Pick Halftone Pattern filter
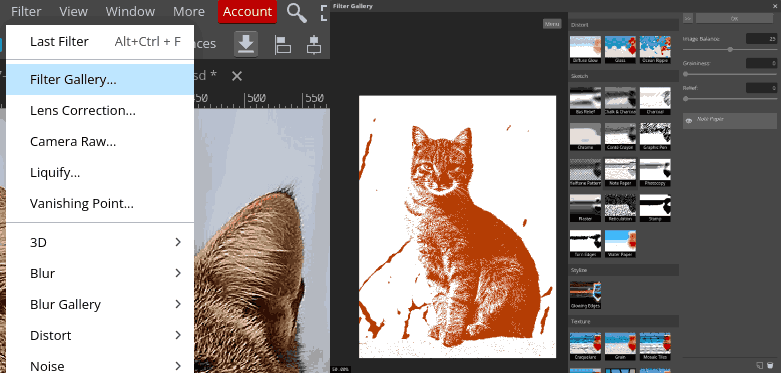The width and height of the screenshot is (781, 373). pyautogui.click(x=585, y=172)
